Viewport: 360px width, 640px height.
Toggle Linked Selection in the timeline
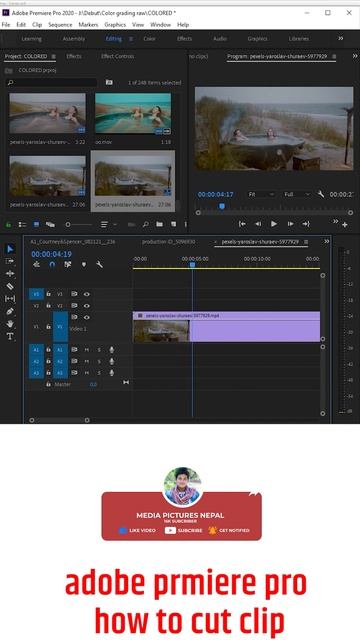pyautogui.click(x=68, y=264)
